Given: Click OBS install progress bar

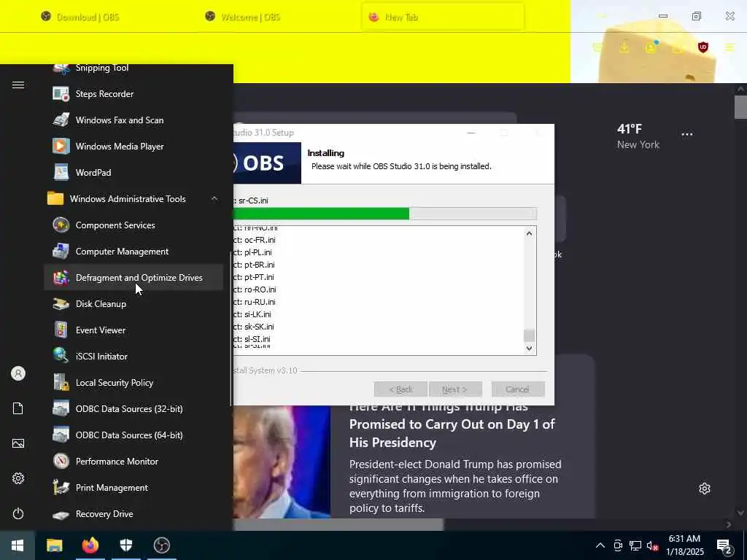Looking at the screenshot, I should click(385, 214).
